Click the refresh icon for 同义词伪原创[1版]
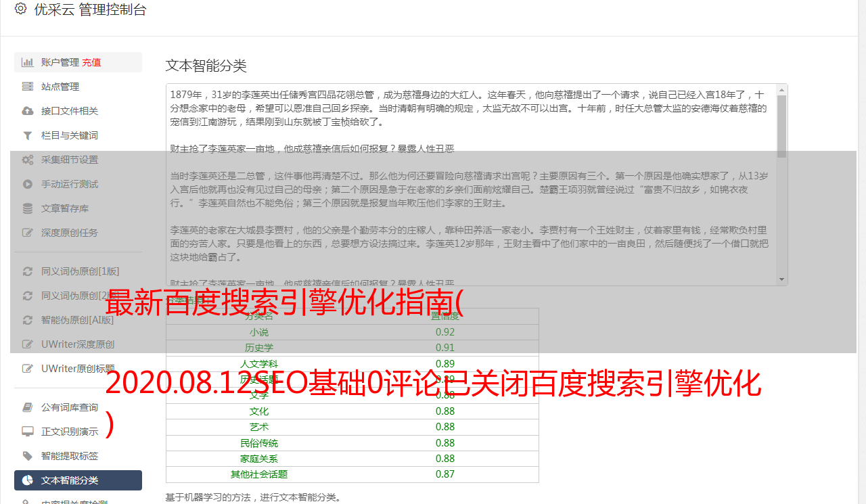 pos(28,271)
